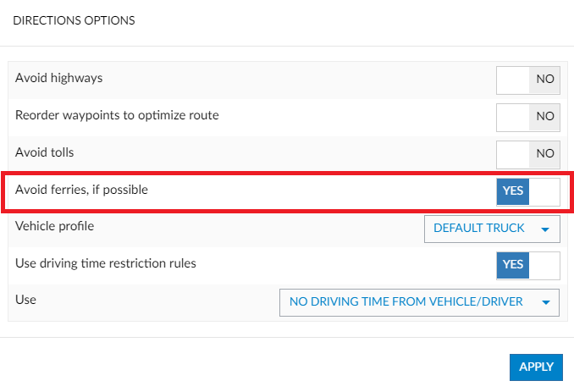Screen dimensions: 574x392
Task: Enable Reorder waypoints to optimize route
Action: coord(527,116)
